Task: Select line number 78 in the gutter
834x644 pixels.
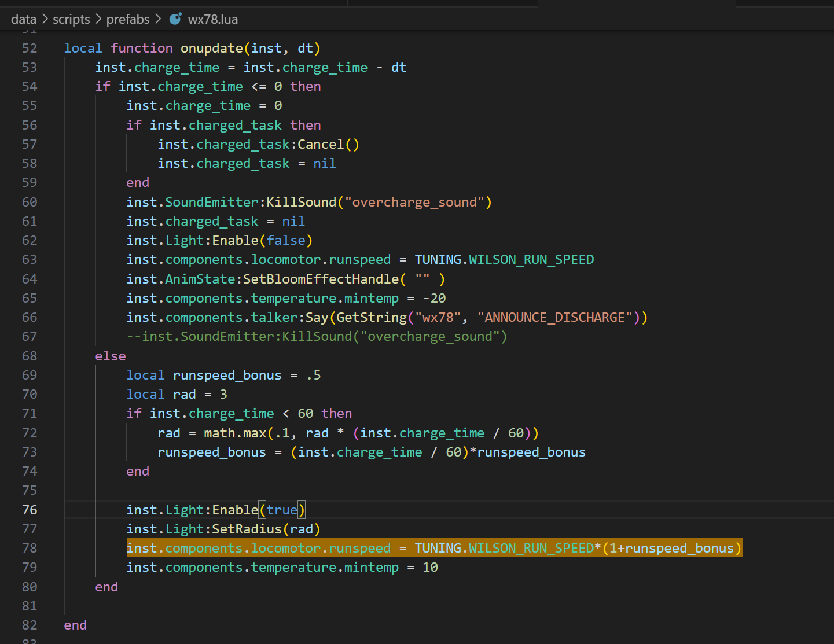Action: [30, 548]
